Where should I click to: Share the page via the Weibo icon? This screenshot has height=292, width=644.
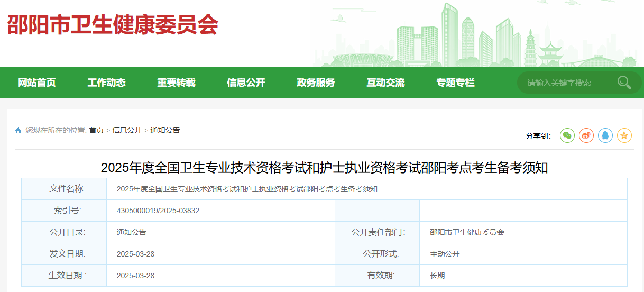(586, 135)
